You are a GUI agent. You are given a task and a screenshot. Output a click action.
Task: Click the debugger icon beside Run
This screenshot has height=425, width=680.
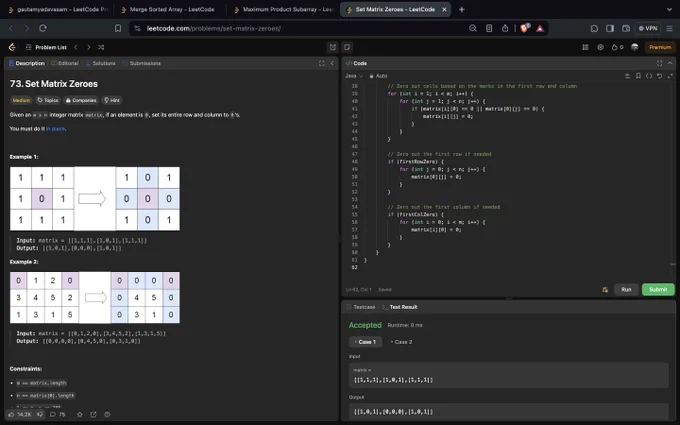[605, 290]
